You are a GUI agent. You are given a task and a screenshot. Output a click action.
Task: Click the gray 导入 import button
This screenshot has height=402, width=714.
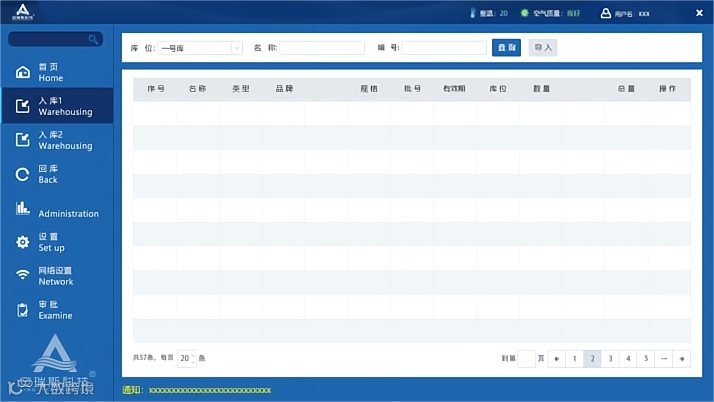click(x=543, y=47)
